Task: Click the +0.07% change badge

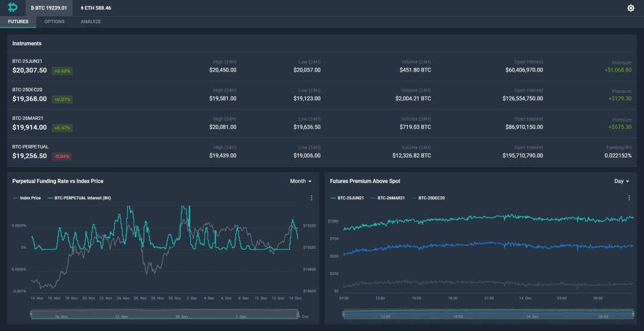Action: point(63,100)
